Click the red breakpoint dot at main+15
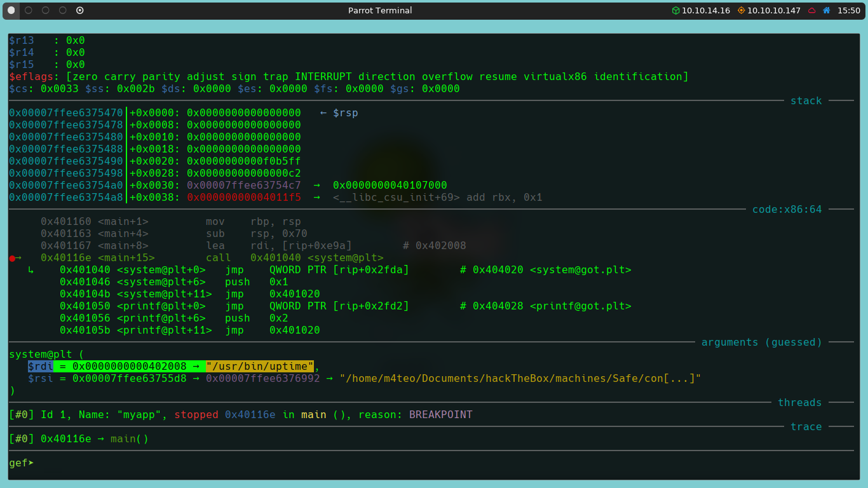The height and width of the screenshot is (488, 868). click(11, 258)
